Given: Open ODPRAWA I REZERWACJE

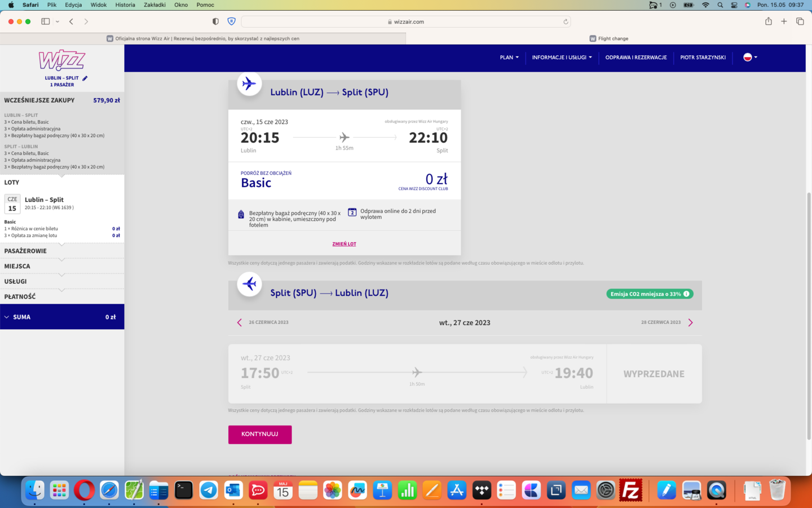Looking at the screenshot, I should (636, 58).
